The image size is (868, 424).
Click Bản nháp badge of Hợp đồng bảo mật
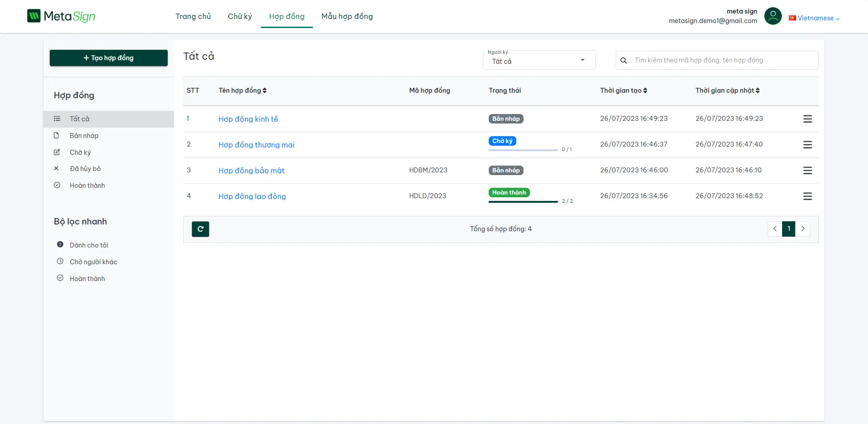tap(506, 170)
